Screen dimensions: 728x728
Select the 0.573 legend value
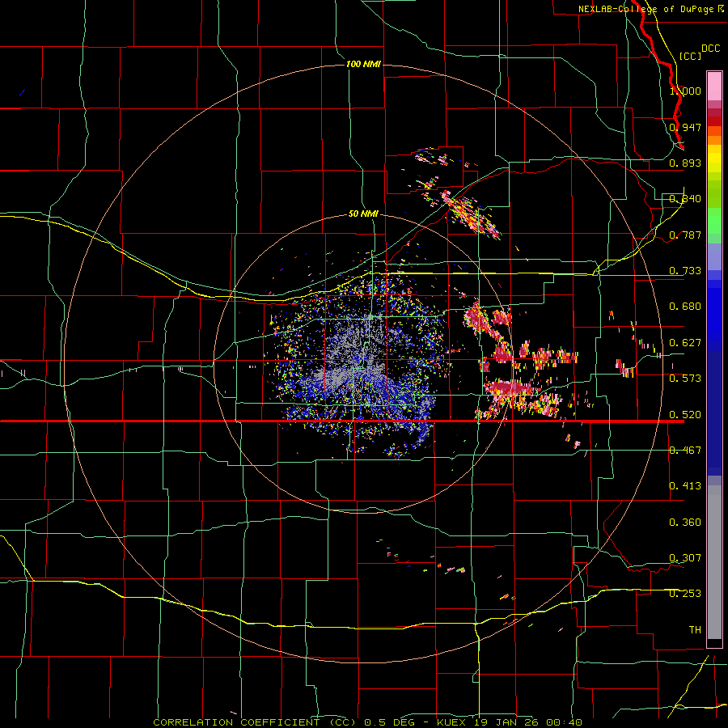685,379
